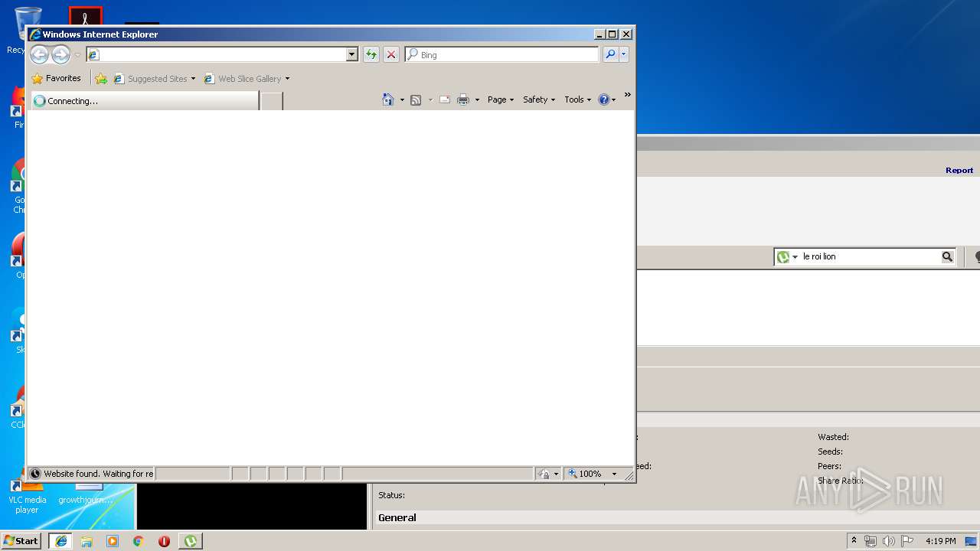This screenshot has height=551, width=980.
Task: Switch to Internet Explorer in taskbar
Action: (60, 541)
